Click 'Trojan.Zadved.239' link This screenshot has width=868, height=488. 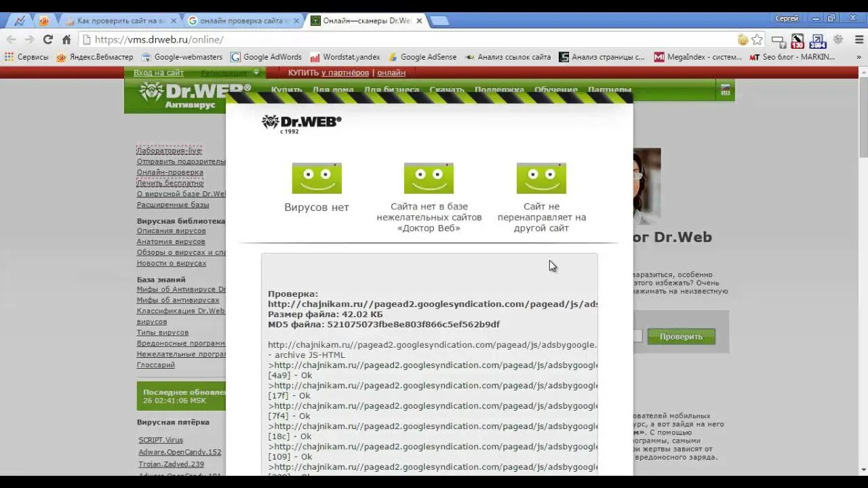[171, 464]
